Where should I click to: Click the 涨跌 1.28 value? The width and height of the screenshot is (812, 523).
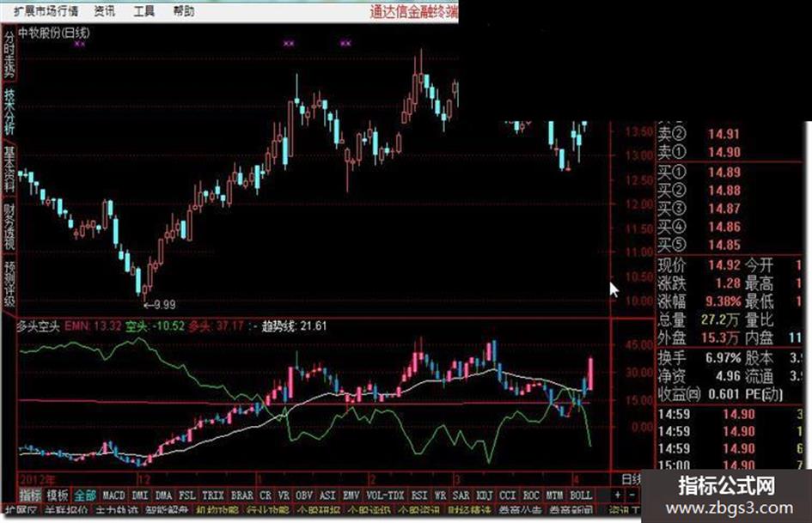point(728,283)
